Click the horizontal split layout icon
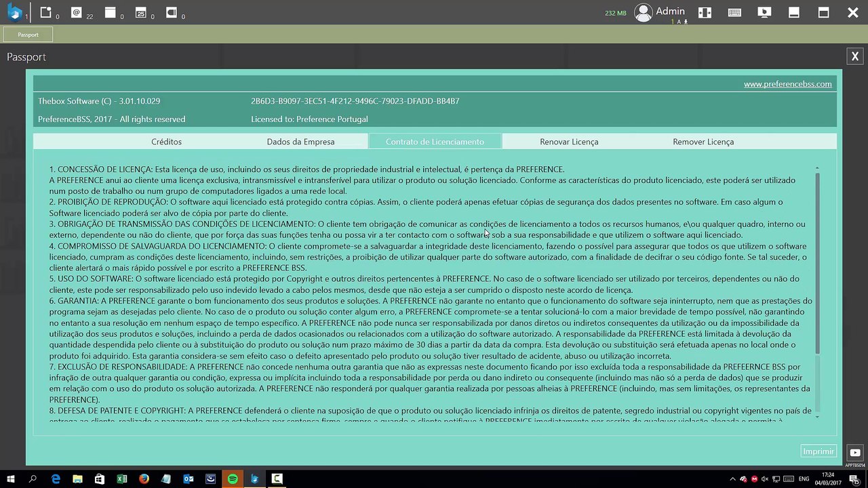The width and height of the screenshot is (868, 488). 705,12
